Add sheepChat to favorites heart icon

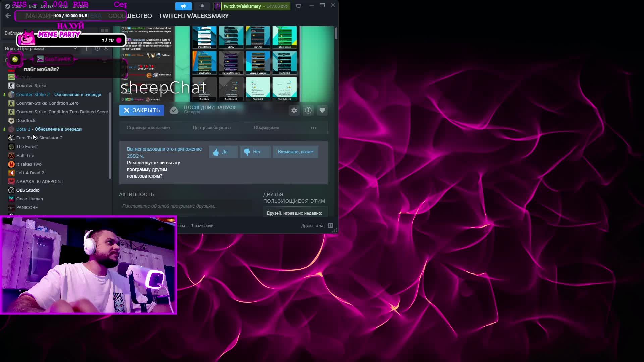point(322,110)
